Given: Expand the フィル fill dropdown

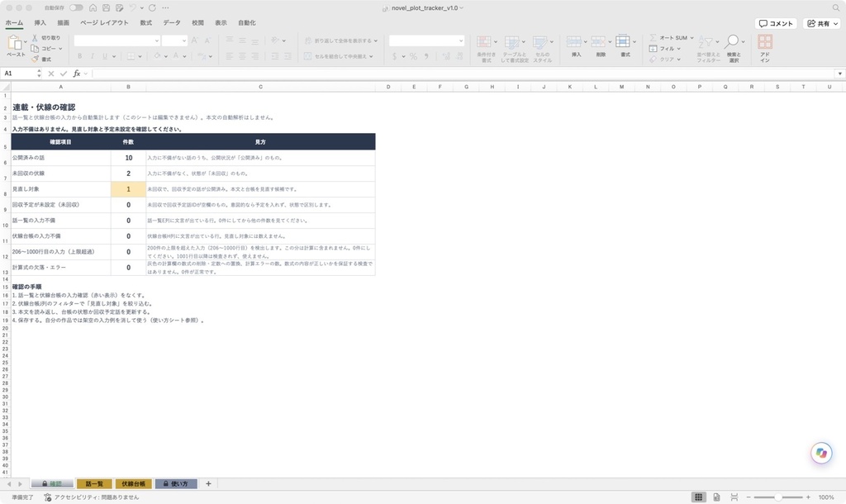Looking at the screenshot, I should tap(679, 49).
